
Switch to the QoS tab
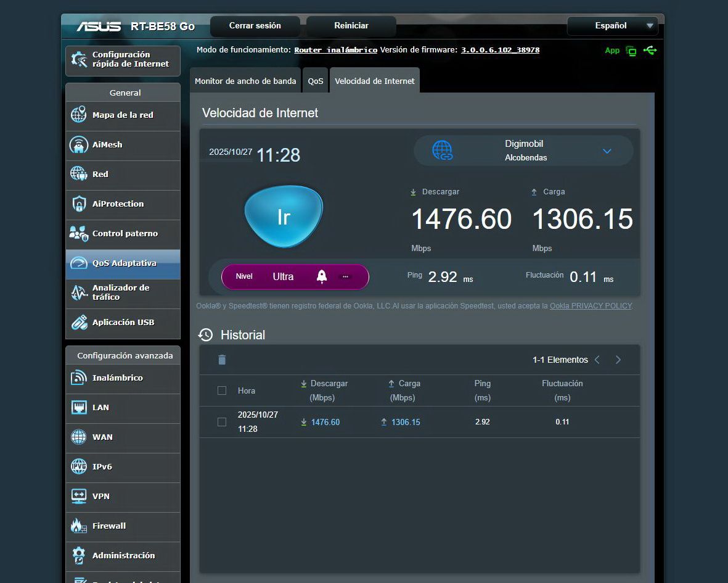(315, 81)
